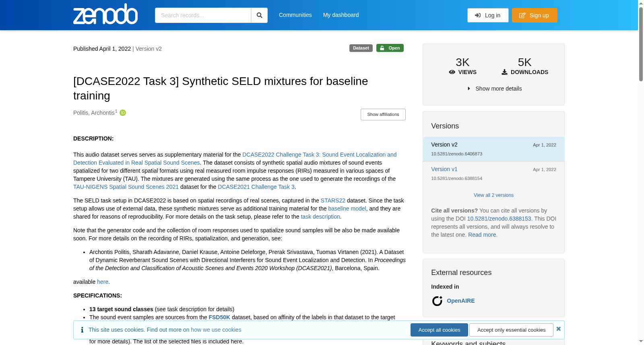Open 'how we use cookies' link
Viewport: 644px width, 345px height.
[216, 330]
